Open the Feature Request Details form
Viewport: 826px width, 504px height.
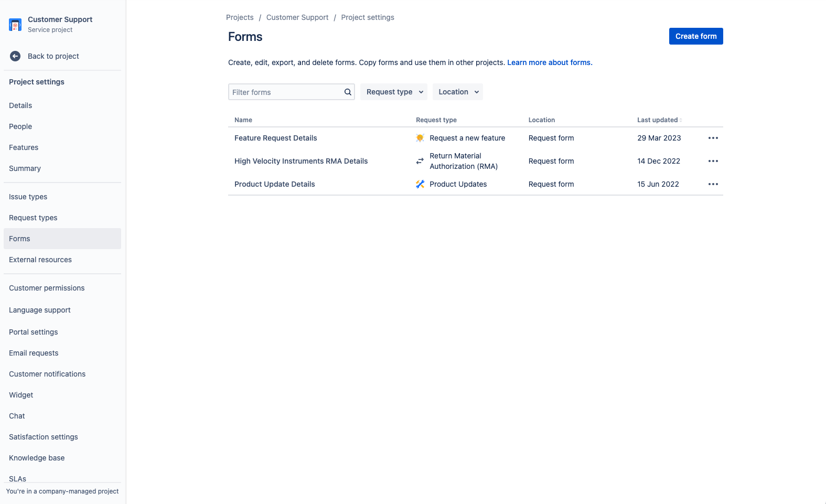click(276, 138)
